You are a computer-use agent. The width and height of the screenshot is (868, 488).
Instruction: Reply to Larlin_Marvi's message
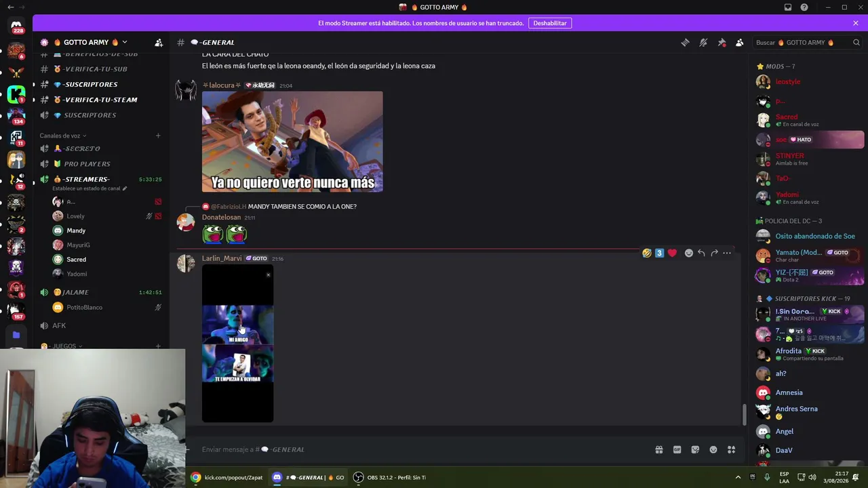coord(701,253)
